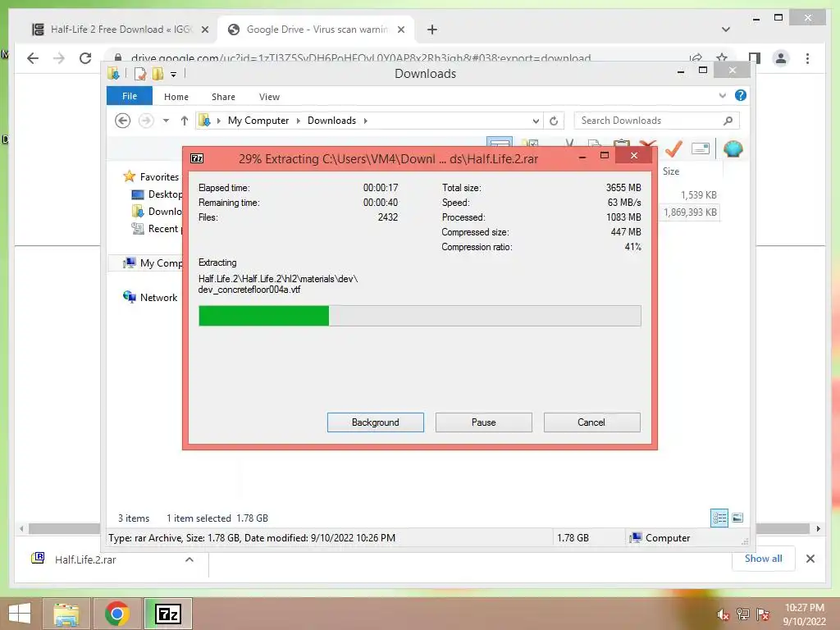Open the Share ribbon tab
Image resolution: width=840 pixels, height=630 pixels.
[x=223, y=97]
